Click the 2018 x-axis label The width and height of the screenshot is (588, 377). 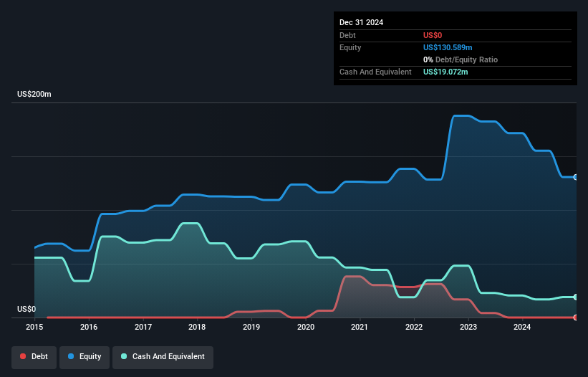(x=197, y=327)
